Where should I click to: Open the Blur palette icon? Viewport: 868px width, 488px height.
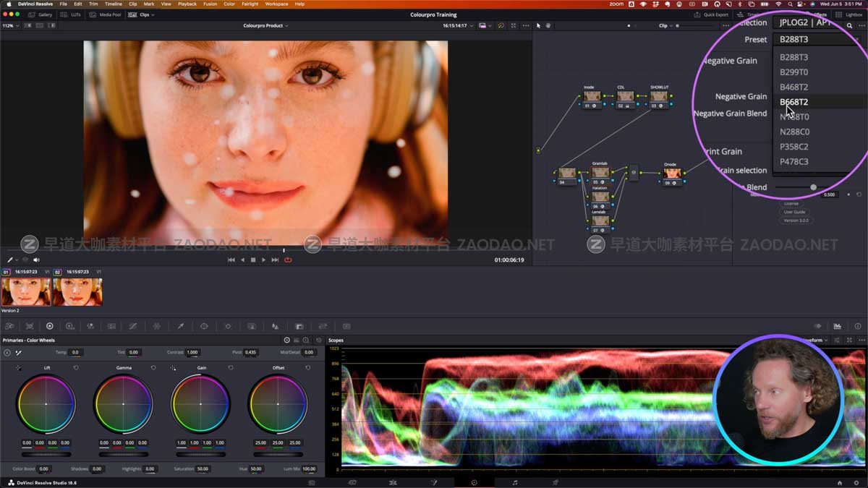click(x=275, y=326)
